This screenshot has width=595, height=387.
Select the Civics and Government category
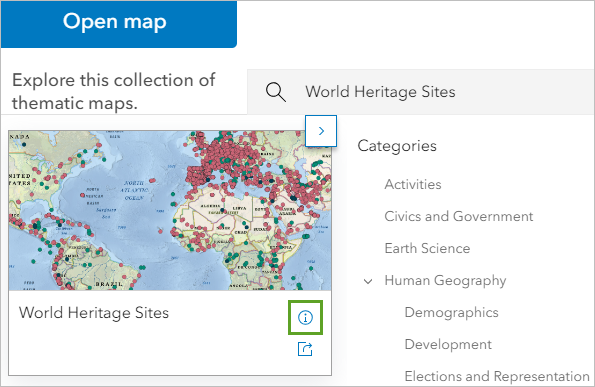(x=459, y=216)
